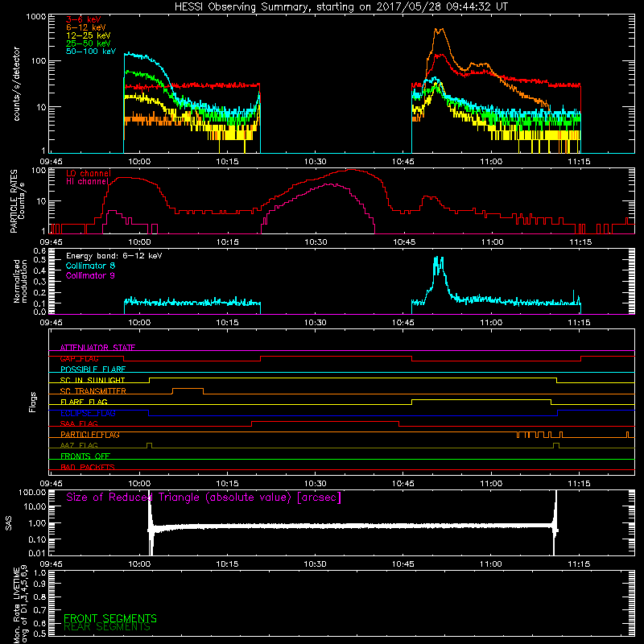Click the 1000 tick on counts axis
The width and height of the screenshot is (644, 644).
[36, 17]
